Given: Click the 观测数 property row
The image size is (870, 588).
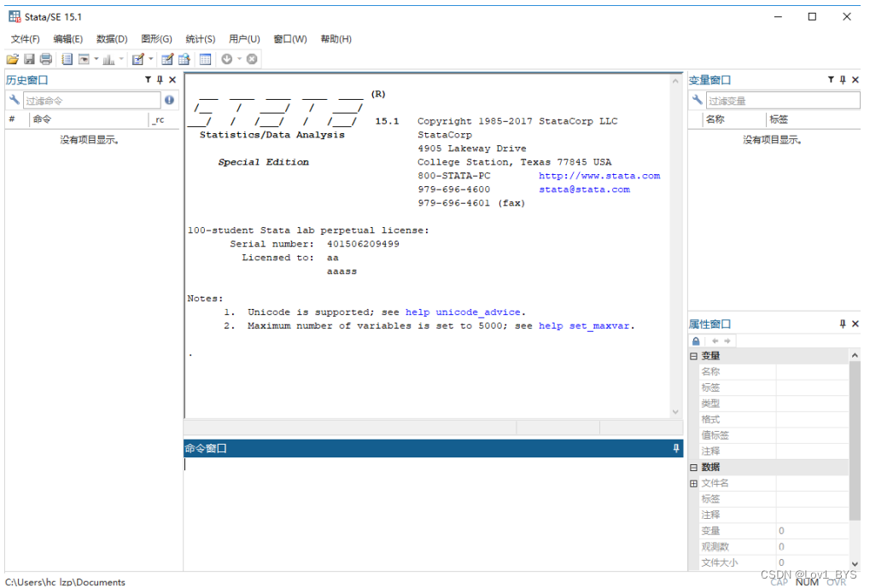Looking at the screenshot, I should pos(774,548).
